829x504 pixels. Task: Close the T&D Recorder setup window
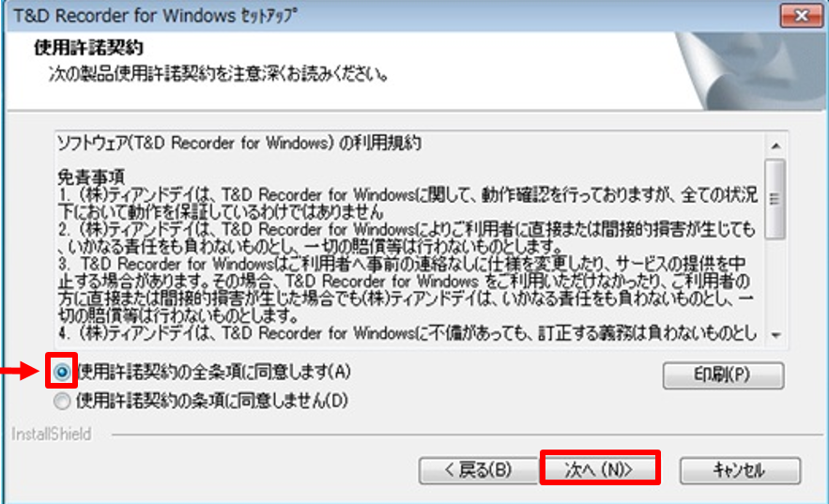801,16
